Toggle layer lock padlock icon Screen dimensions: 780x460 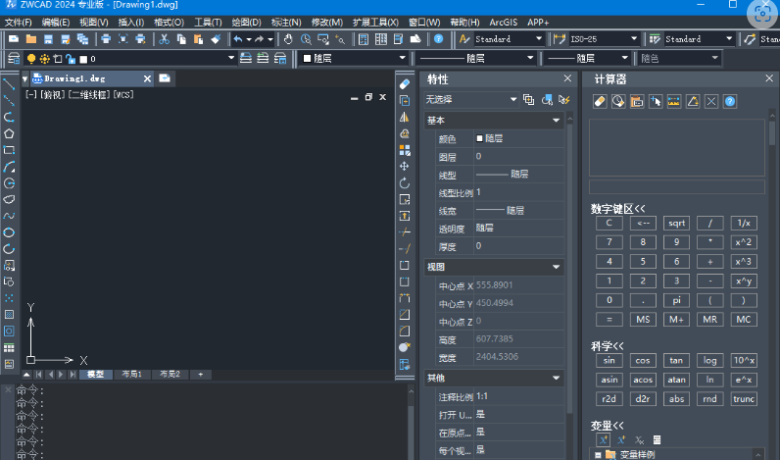[71, 59]
